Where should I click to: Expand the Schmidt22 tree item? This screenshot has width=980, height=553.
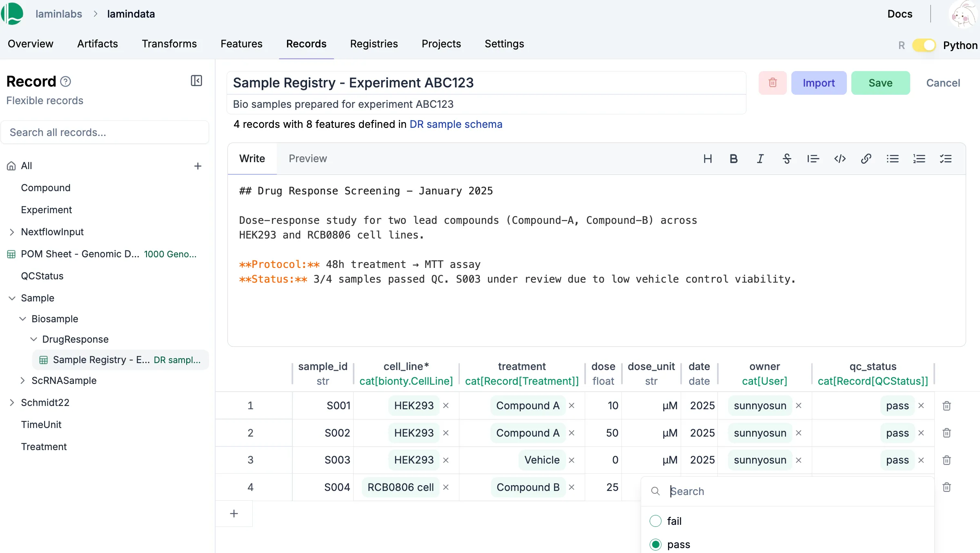[x=11, y=402]
